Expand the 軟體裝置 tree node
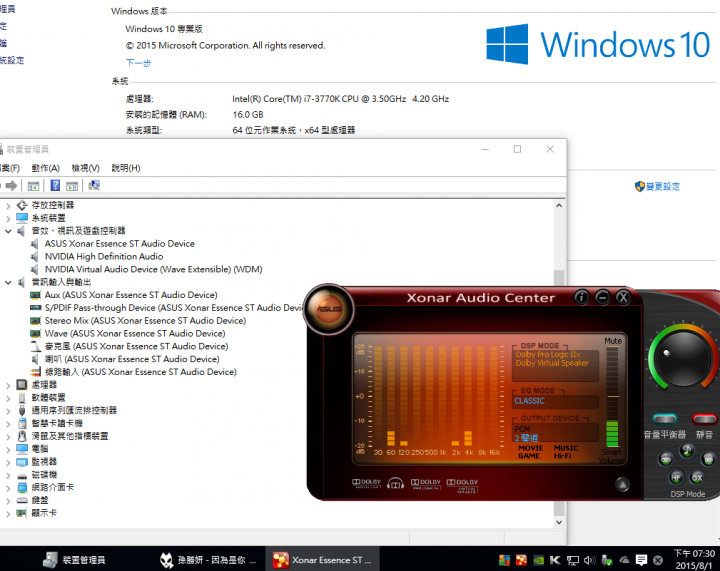This screenshot has height=571, width=720. point(8,398)
